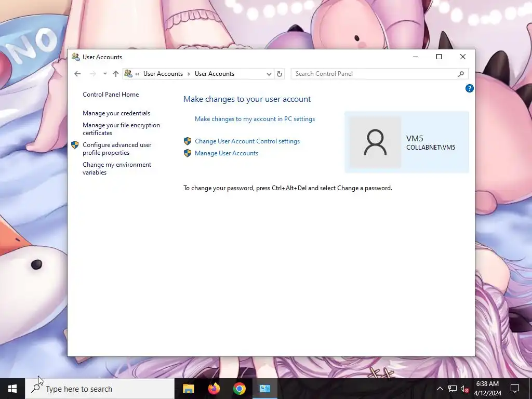Expand the double-chevron breadcrumb overflow
Viewport: 532px width, 399px height.
pyautogui.click(x=137, y=74)
